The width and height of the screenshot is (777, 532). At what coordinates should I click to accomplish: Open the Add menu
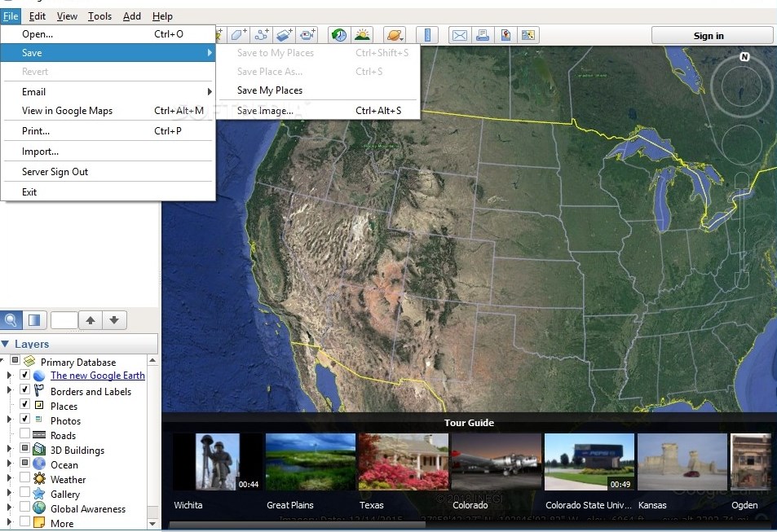(x=132, y=16)
